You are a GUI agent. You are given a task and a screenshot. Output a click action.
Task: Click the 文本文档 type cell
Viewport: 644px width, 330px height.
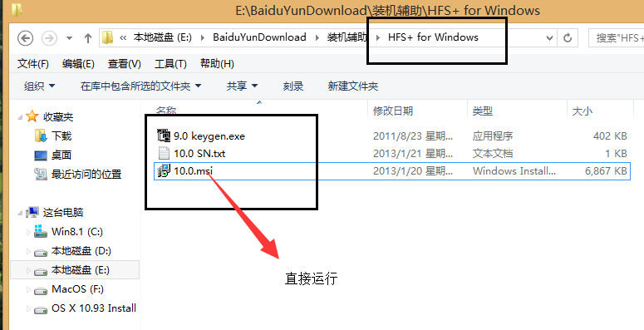(493, 154)
